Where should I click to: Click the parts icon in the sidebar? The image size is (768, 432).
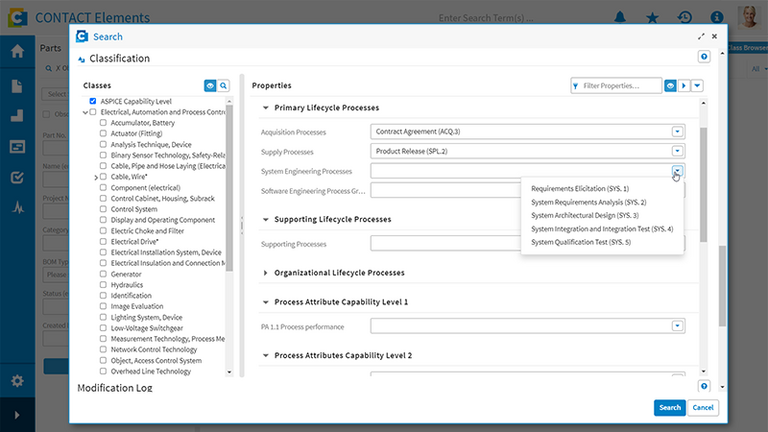tap(17, 116)
